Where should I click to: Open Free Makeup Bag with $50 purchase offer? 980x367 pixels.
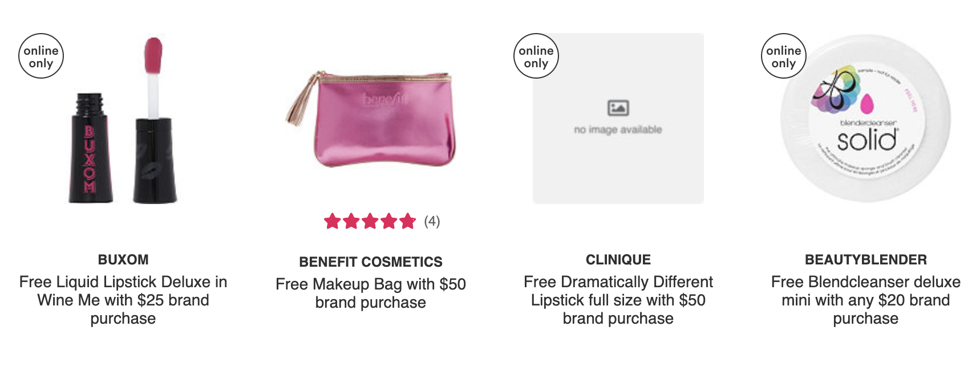click(371, 293)
